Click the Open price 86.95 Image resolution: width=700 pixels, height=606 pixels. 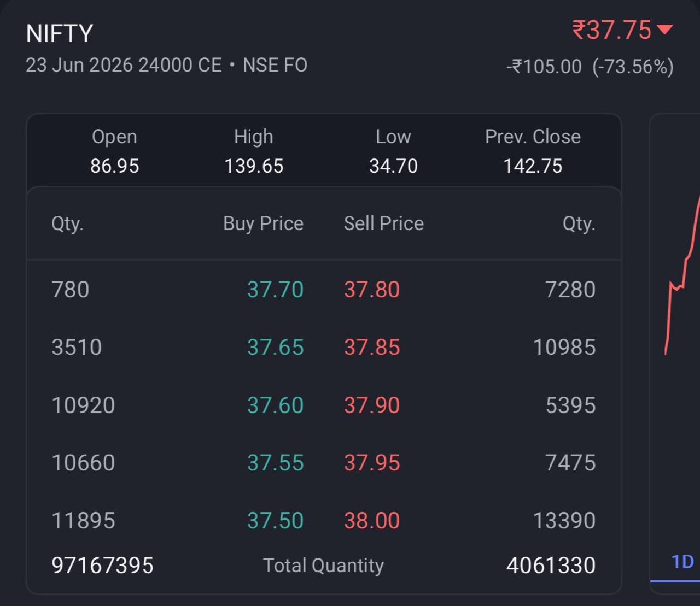click(x=114, y=166)
